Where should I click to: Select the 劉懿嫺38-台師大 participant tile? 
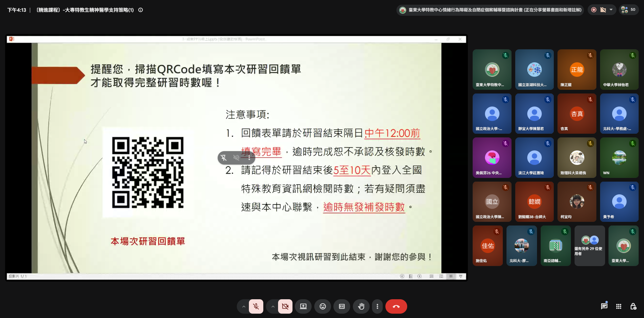(534, 202)
